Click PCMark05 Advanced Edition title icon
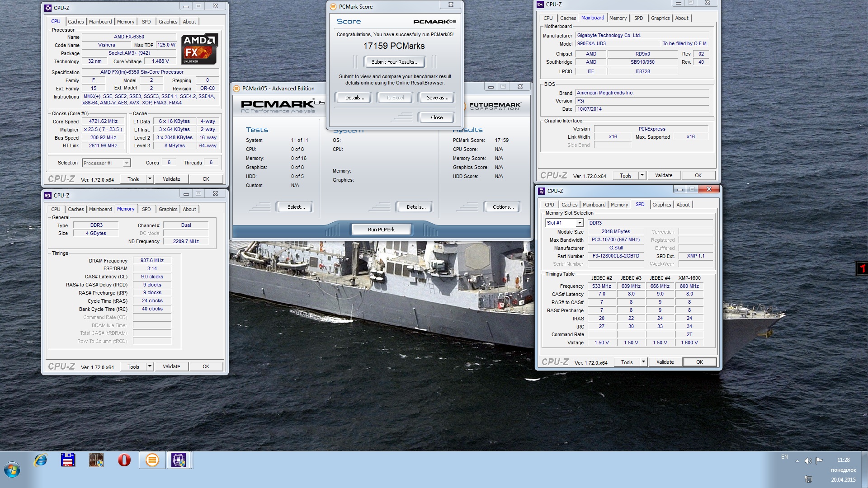The height and width of the screenshot is (488, 868). coord(236,89)
